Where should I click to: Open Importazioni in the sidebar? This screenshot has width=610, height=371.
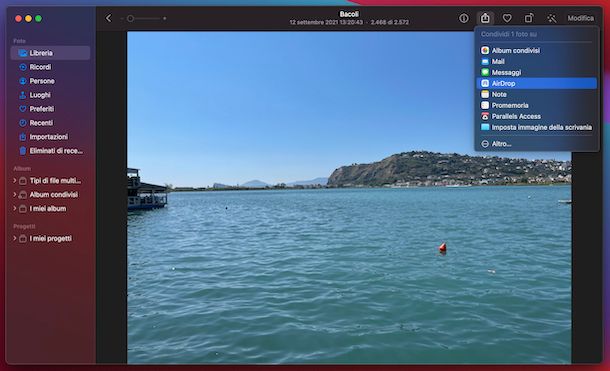click(50, 137)
